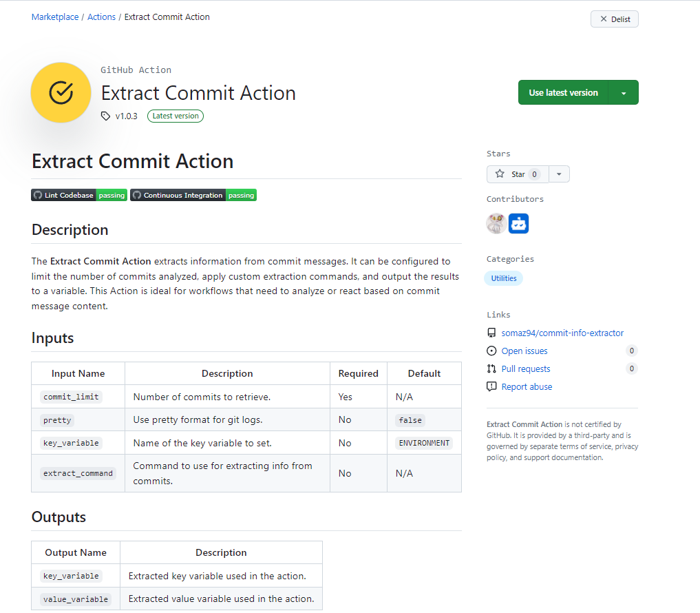700x613 pixels.
Task: Go to Actions breadcrumb link
Action: [x=101, y=17]
